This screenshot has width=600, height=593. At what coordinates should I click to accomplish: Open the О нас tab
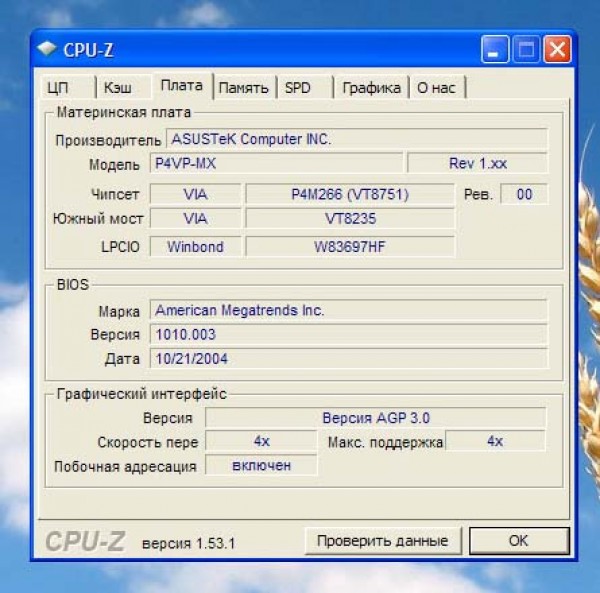437,88
